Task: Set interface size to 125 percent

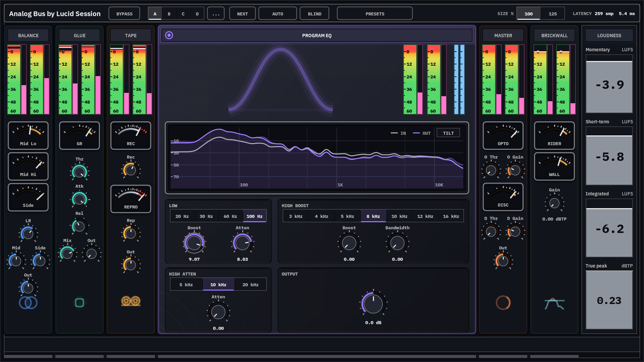Action: click(x=553, y=14)
